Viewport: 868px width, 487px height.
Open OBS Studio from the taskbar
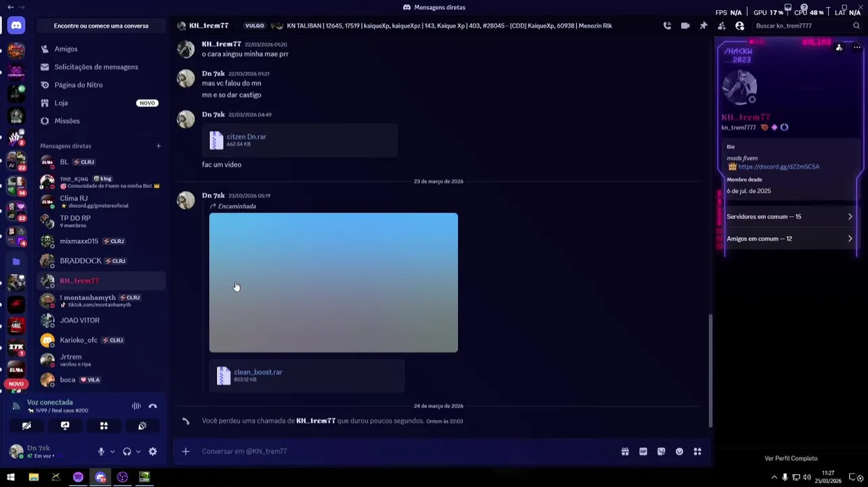[122, 478]
